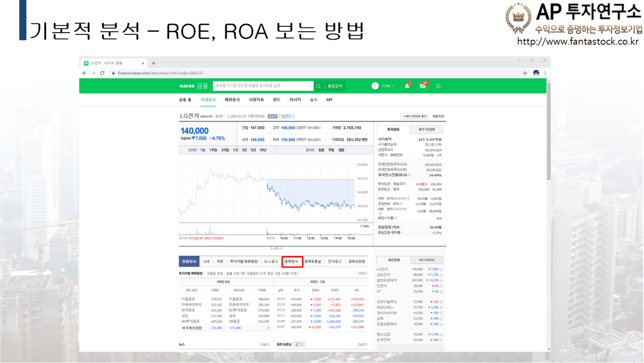The width and height of the screenshot is (644, 363).
Task: Select the 종목분석 tab
Action: (292, 261)
